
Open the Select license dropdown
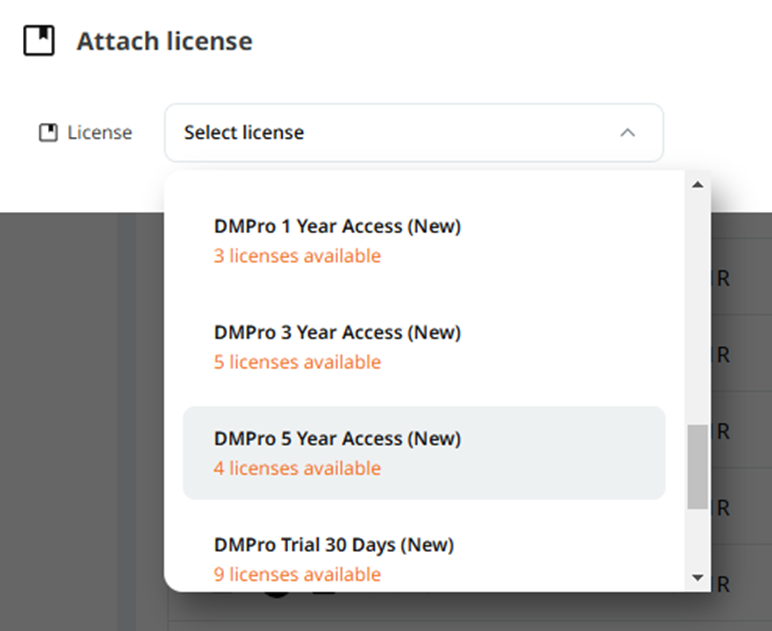[414, 132]
